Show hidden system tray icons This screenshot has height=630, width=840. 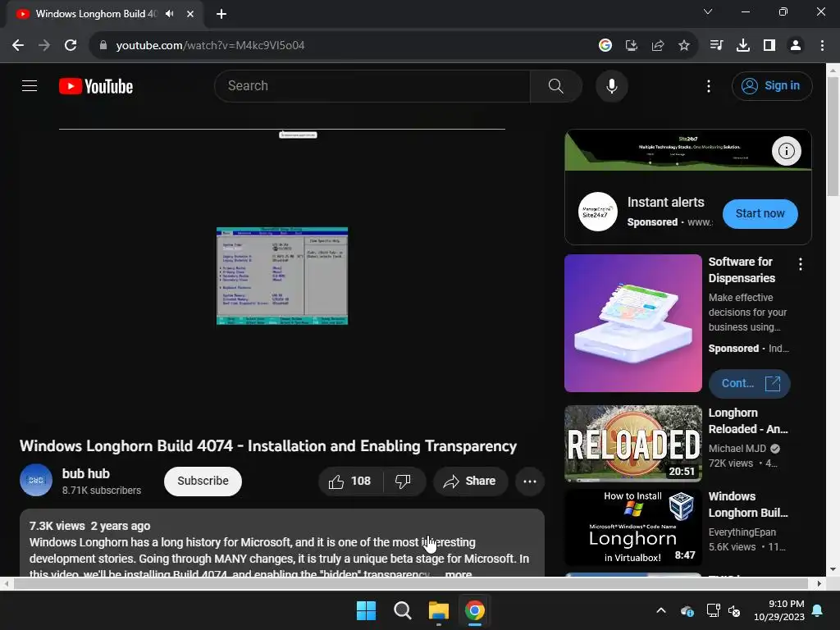[661, 610]
